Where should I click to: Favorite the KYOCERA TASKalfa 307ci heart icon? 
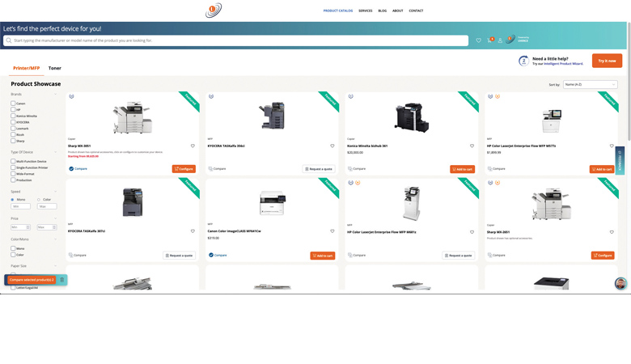pyautogui.click(x=193, y=231)
